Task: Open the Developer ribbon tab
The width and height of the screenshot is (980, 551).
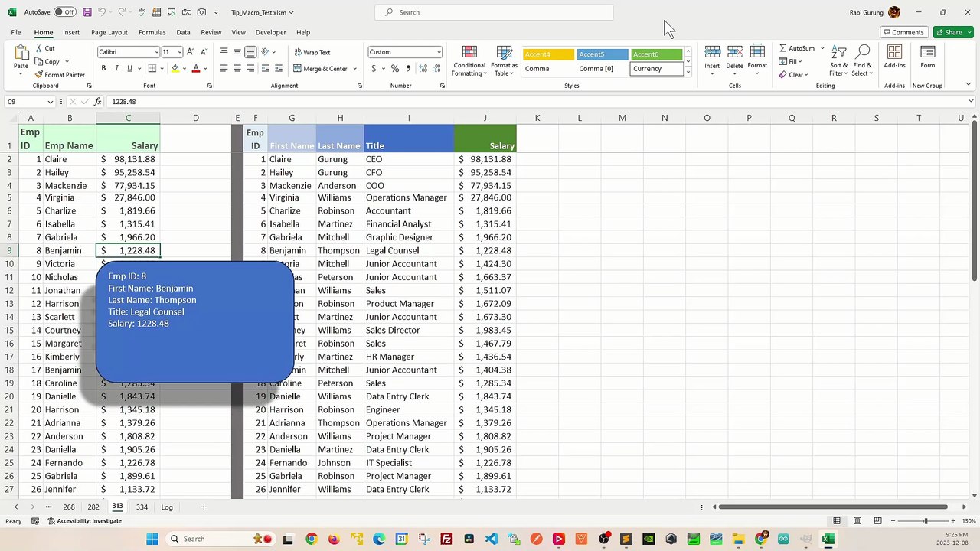Action: click(x=270, y=32)
